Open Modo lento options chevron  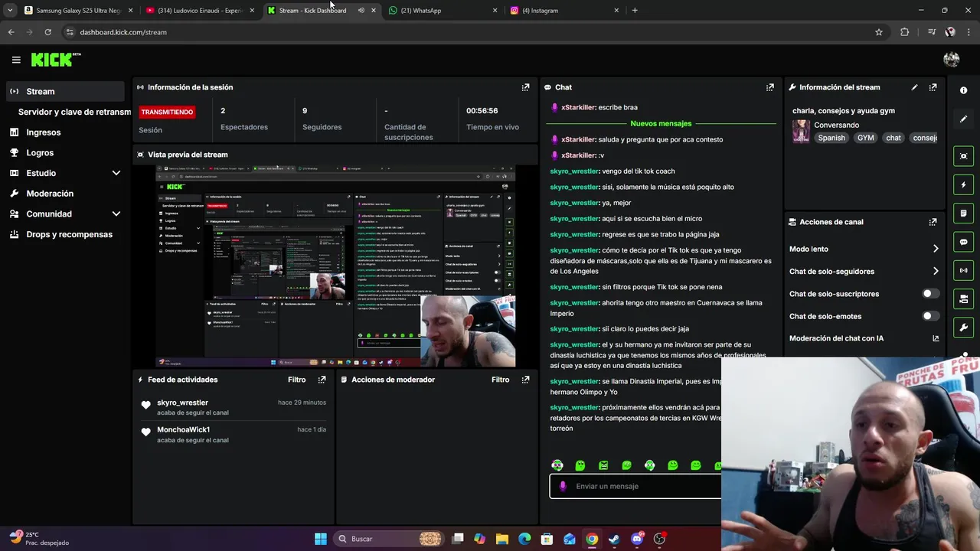coord(936,249)
